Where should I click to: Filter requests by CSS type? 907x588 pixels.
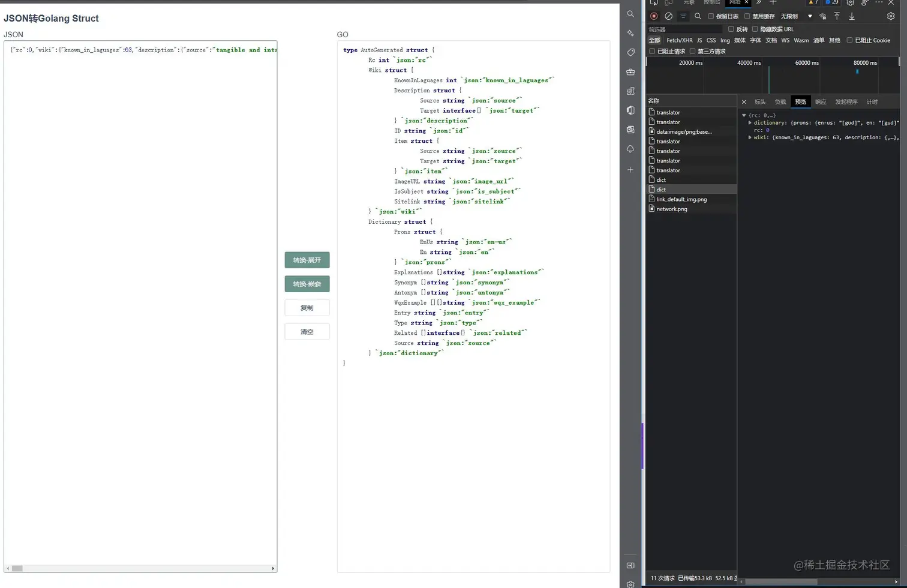click(x=711, y=40)
